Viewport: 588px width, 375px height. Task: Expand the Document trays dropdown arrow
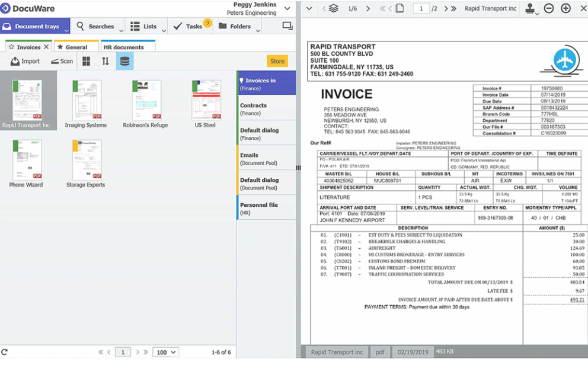click(x=66, y=30)
